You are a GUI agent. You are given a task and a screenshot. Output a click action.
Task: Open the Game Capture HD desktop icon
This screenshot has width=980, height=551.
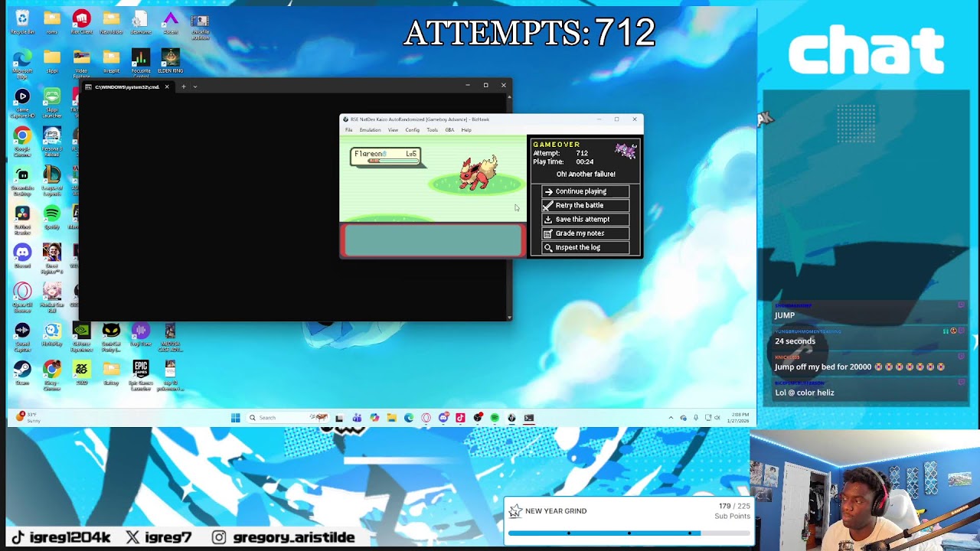coord(22,103)
